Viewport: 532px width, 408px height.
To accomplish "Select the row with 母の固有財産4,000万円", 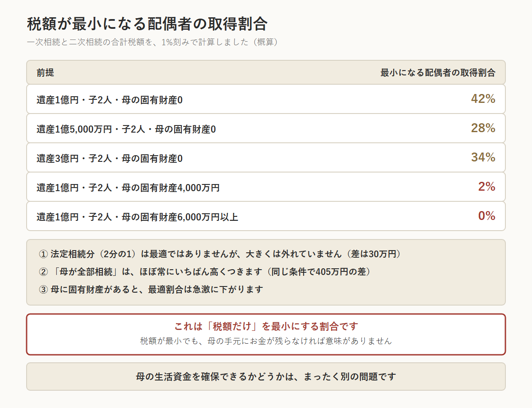I will click(266, 187).
